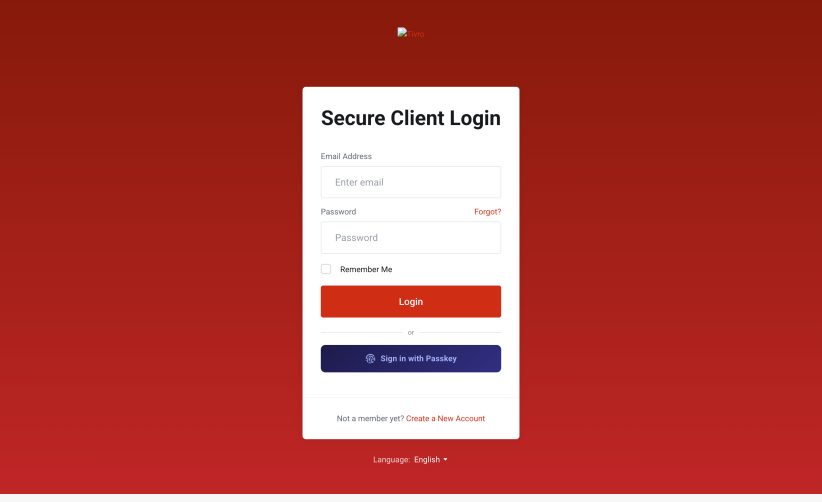Click the "Not a member yet?" text
822x502 pixels.
(370, 418)
